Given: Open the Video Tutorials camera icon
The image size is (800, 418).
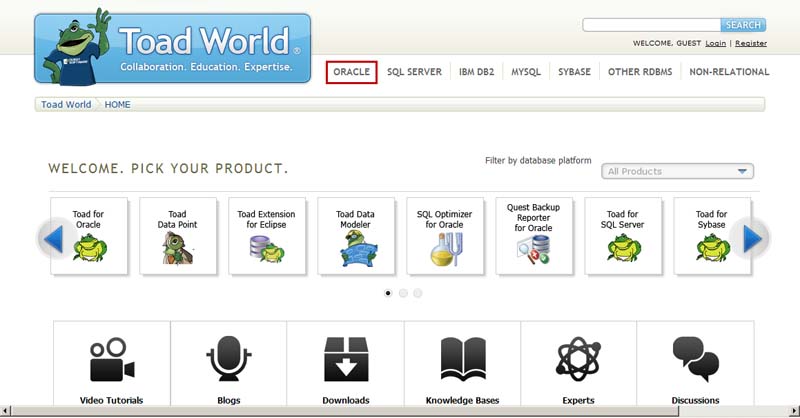Looking at the screenshot, I should pyautogui.click(x=111, y=360).
